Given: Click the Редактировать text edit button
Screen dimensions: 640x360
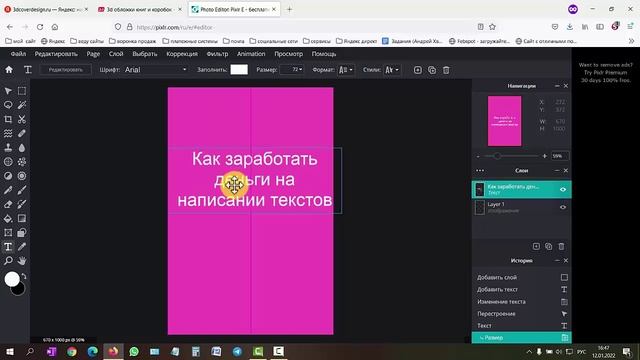Looking at the screenshot, I should (66, 70).
